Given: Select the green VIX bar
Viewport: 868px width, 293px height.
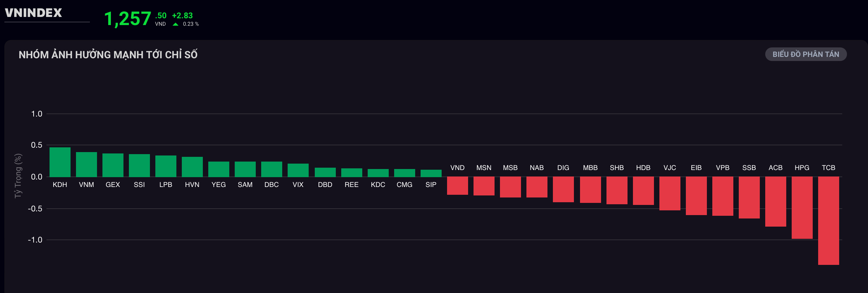Looking at the screenshot, I should pos(298,170).
